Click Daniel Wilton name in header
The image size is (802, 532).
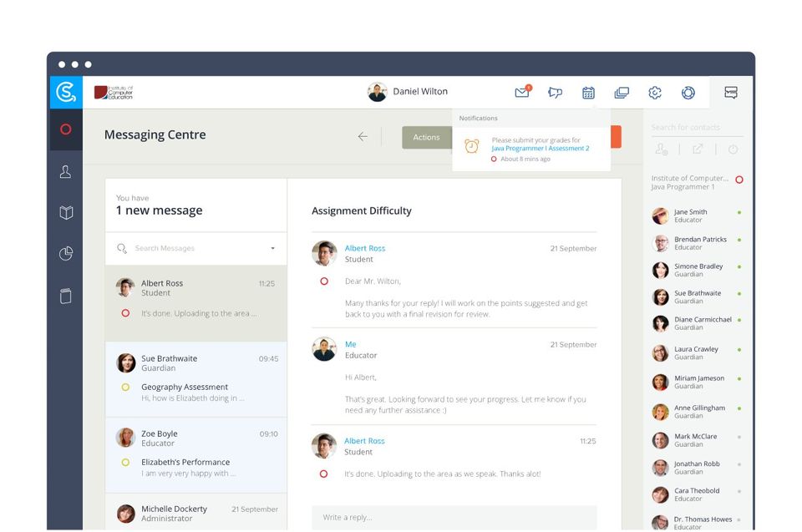point(420,92)
